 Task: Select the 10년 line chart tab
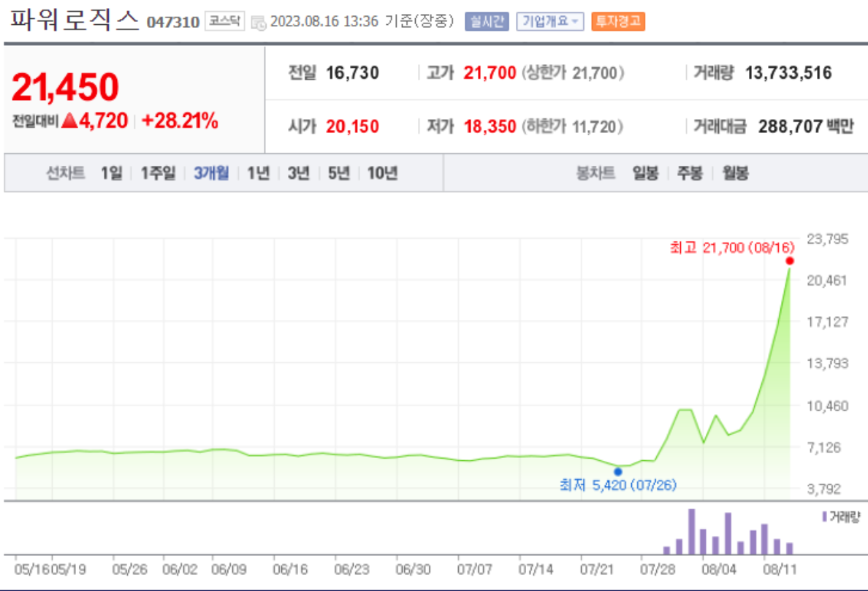[x=383, y=173]
